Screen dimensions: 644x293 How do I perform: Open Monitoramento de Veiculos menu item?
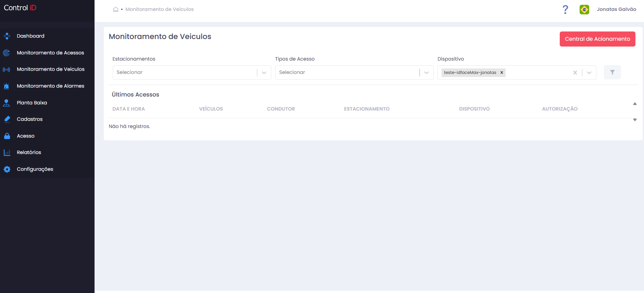(x=51, y=69)
